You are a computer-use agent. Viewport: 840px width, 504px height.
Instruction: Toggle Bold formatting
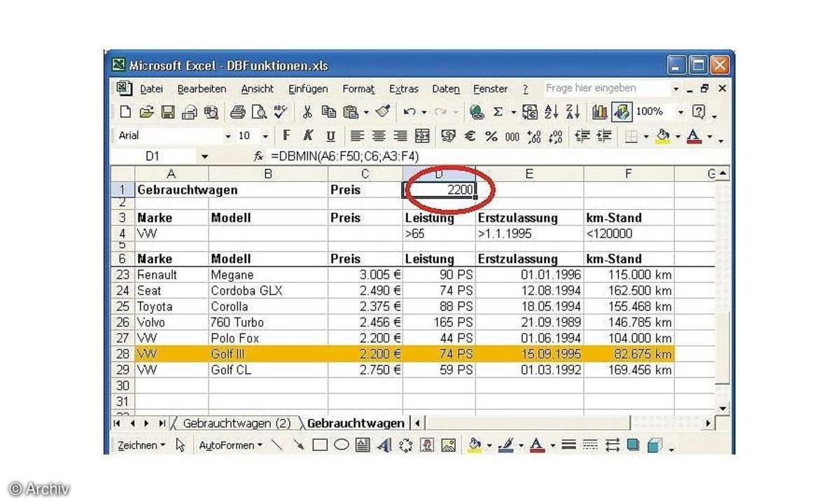[286, 136]
